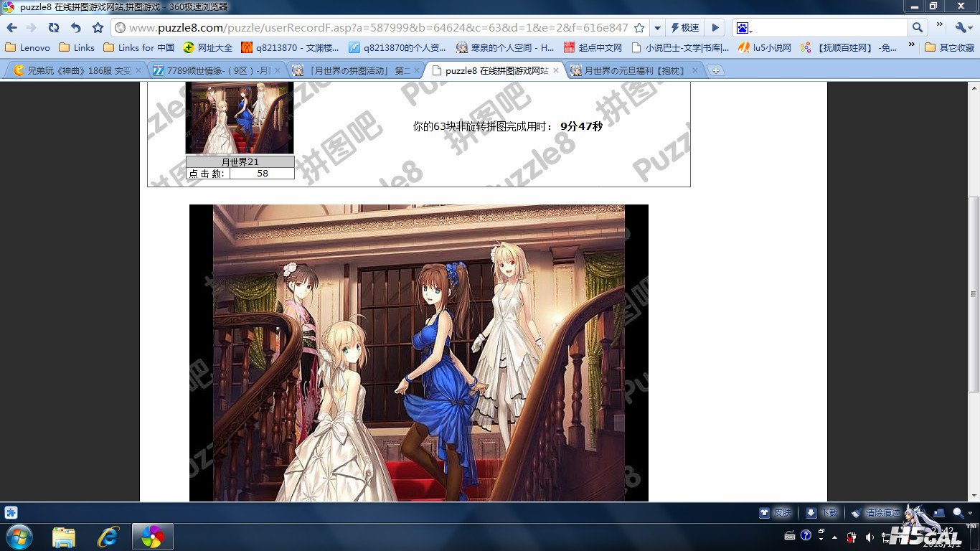This screenshot has height=551, width=980.
Task: Click the page vertical scrollbar thumb
Action: click(x=974, y=294)
